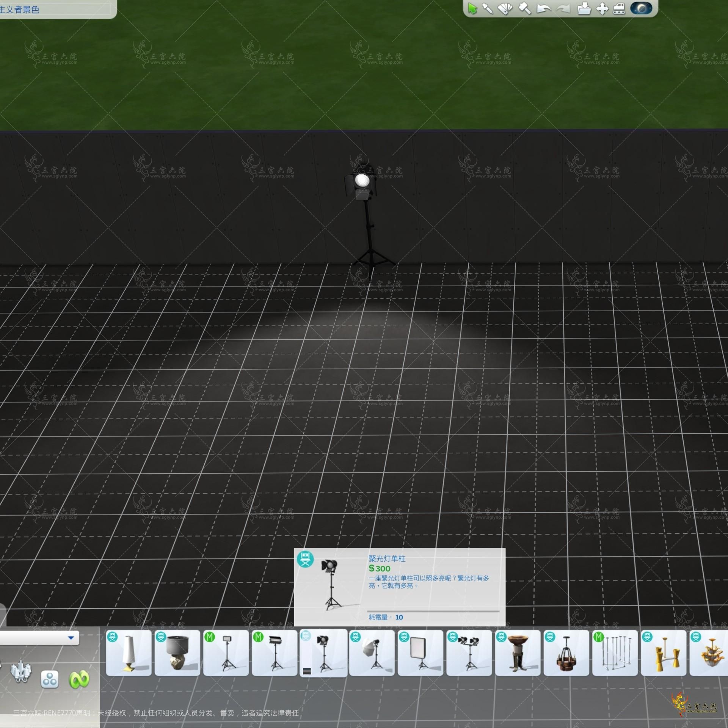Click the power usage value 10

(399, 617)
